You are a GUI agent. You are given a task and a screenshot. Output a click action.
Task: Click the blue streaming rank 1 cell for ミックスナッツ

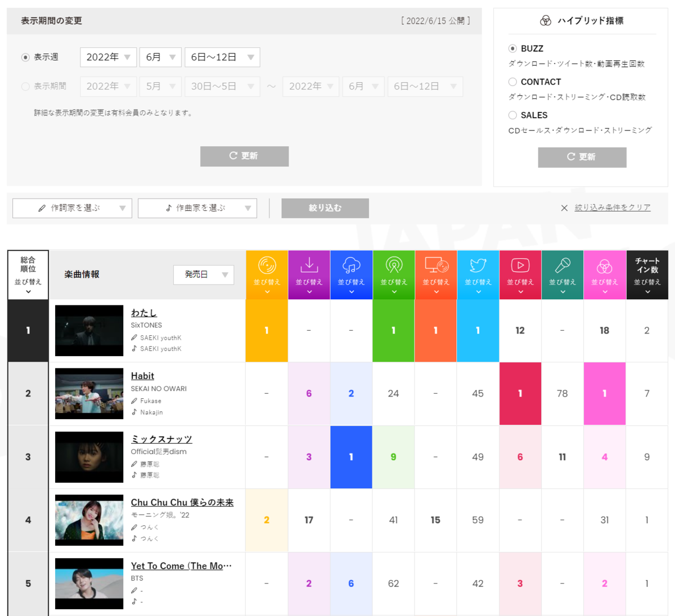coord(351,457)
